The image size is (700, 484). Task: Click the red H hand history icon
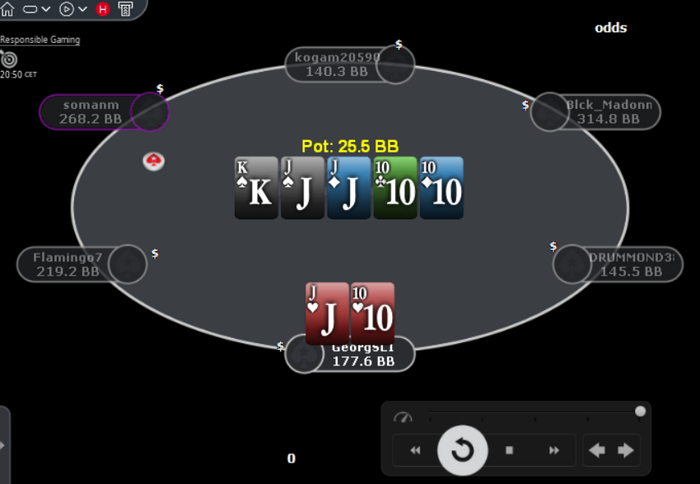103,9
